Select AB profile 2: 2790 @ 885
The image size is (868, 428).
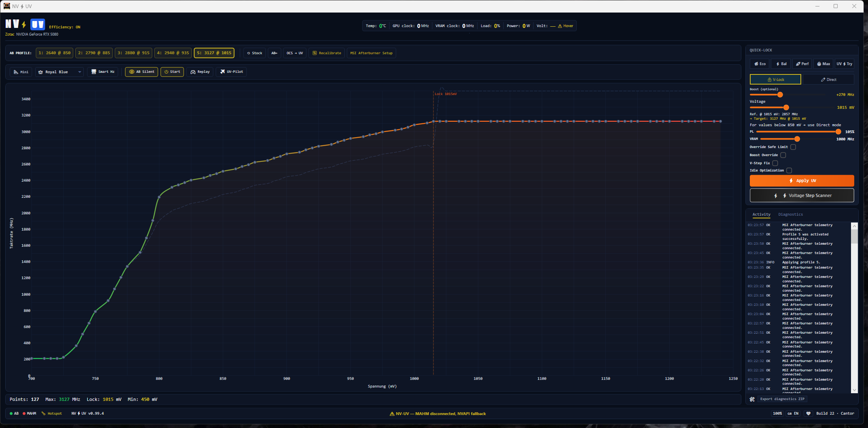pyautogui.click(x=94, y=53)
